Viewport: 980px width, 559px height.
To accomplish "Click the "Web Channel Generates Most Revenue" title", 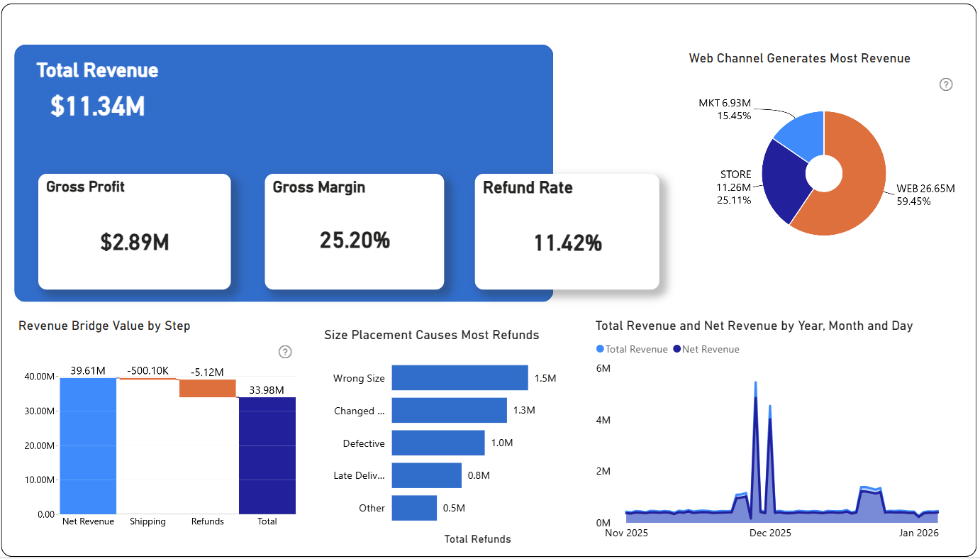I will tap(800, 58).
